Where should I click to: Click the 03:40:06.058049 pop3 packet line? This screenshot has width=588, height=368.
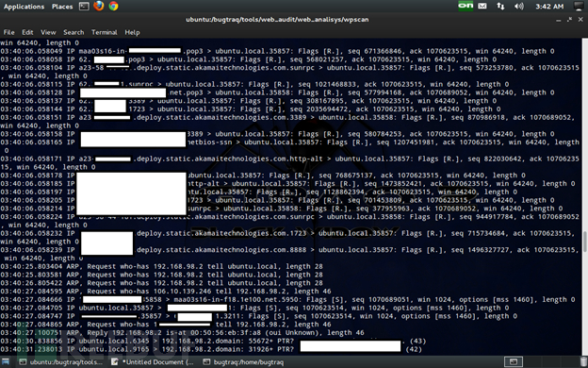pos(277,51)
